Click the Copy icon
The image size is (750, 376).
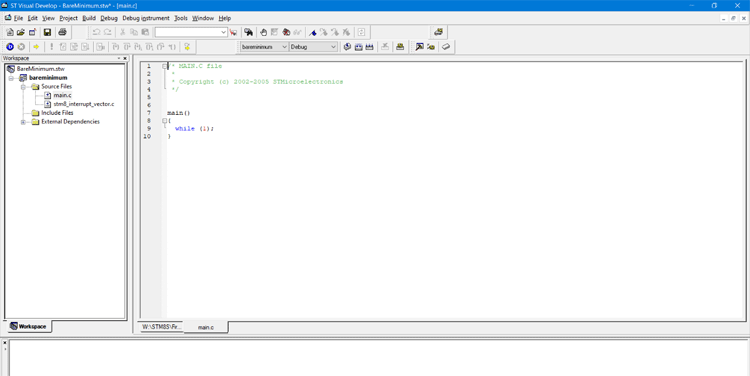(x=134, y=33)
